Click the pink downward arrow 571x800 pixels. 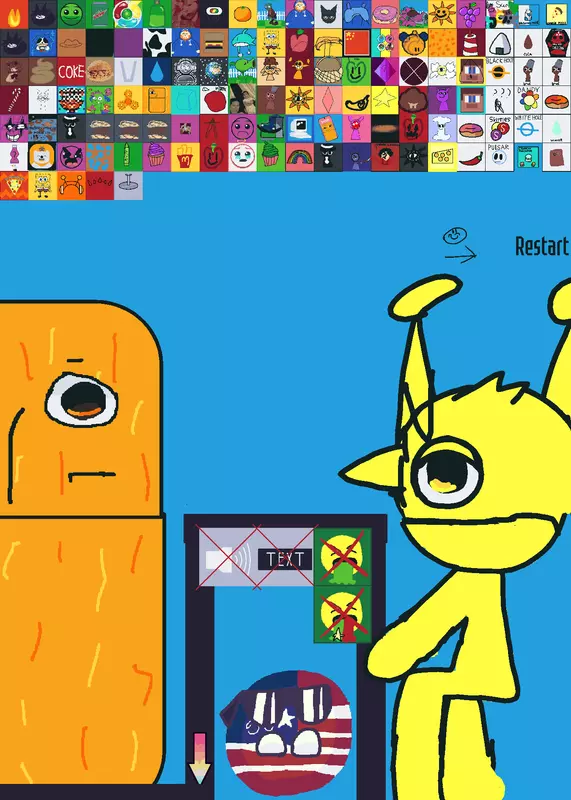coord(199,758)
